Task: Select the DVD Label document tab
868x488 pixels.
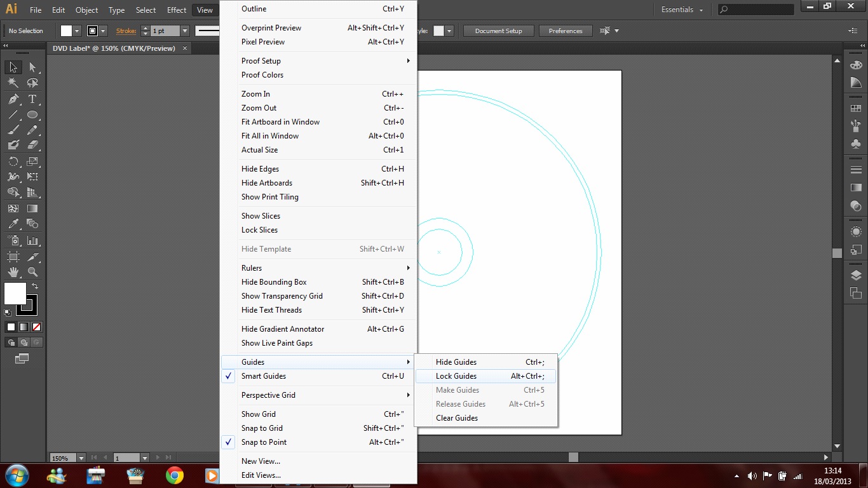Action: tap(119, 48)
